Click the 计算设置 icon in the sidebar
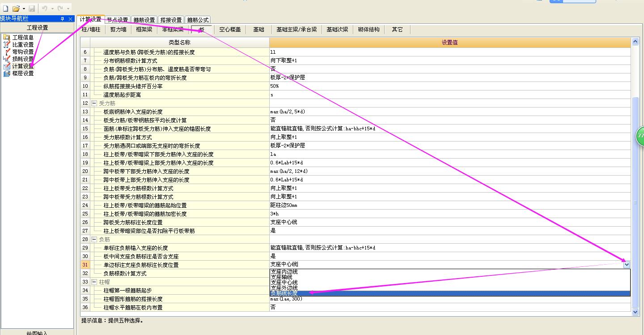This screenshot has height=335, width=644. pos(6,66)
